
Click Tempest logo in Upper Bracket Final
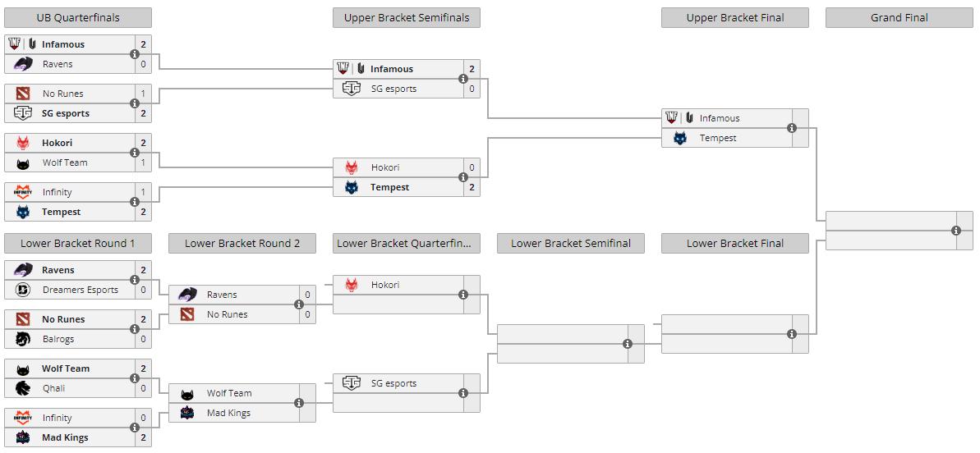pyautogui.click(x=680, y=138)
